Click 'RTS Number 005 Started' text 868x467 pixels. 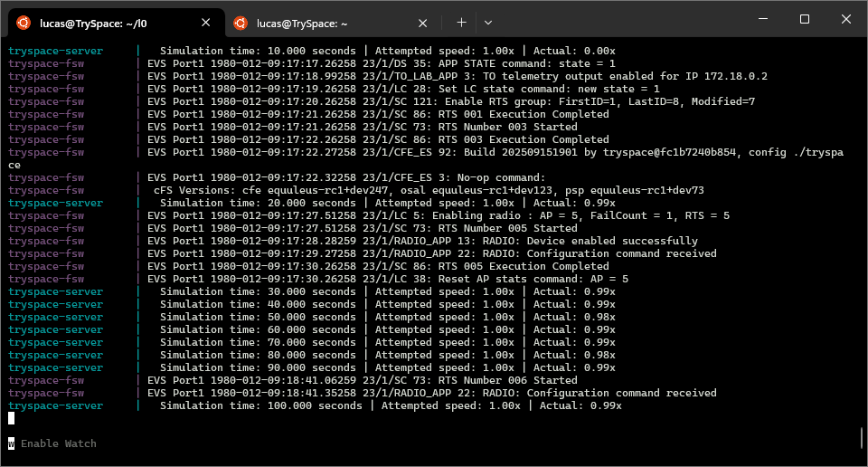507,228
